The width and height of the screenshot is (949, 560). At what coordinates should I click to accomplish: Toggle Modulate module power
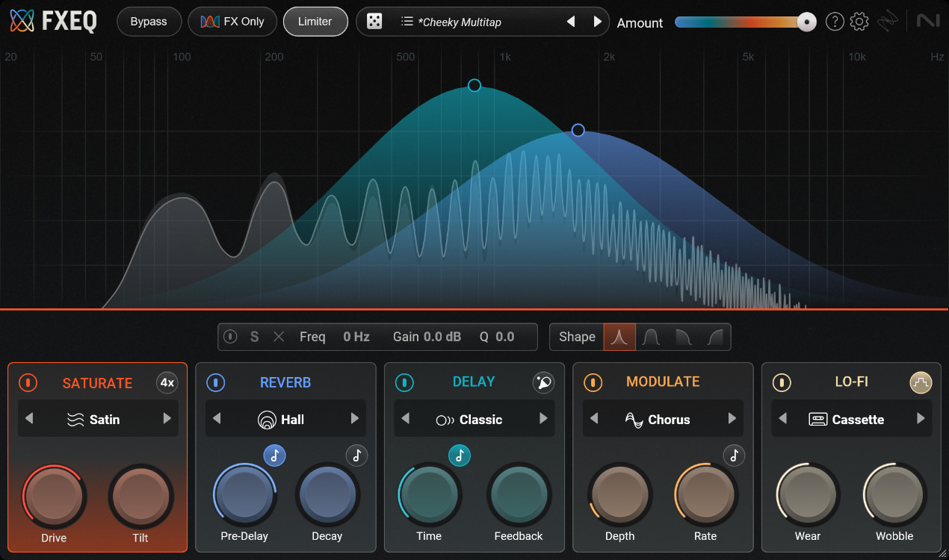[x=593, y=383]
